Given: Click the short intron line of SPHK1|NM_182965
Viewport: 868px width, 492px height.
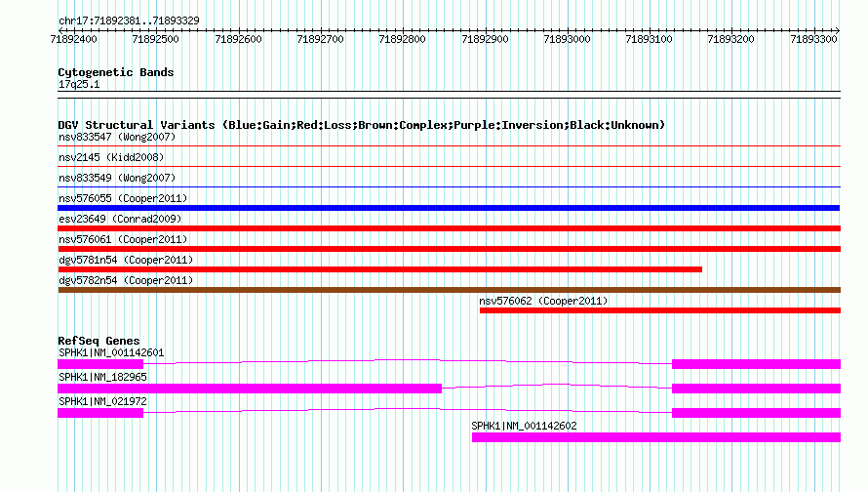Looking at the screenshot, I should tap(557, 387).
